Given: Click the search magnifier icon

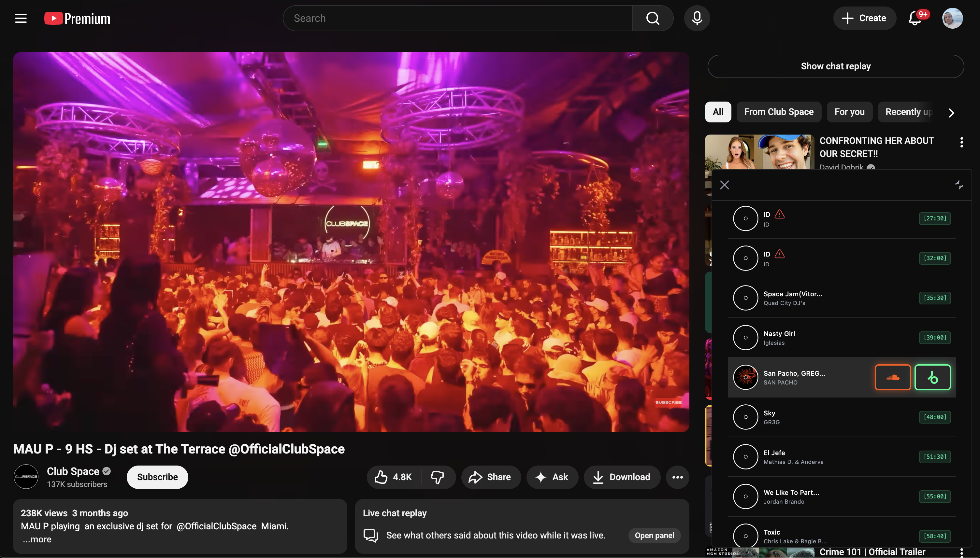Looking at the screenshot, I should (x=653, y=18).
